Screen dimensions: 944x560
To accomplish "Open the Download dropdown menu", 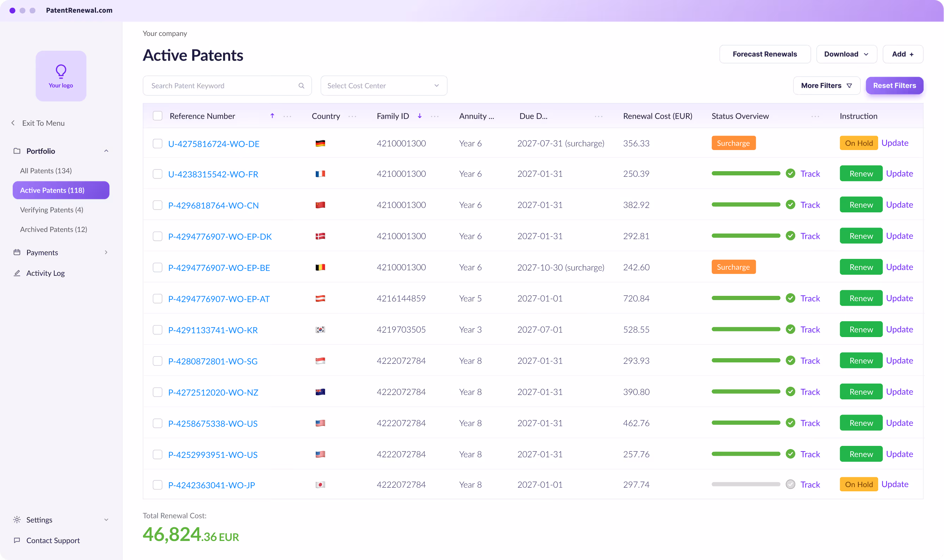I will click(846, 54).
